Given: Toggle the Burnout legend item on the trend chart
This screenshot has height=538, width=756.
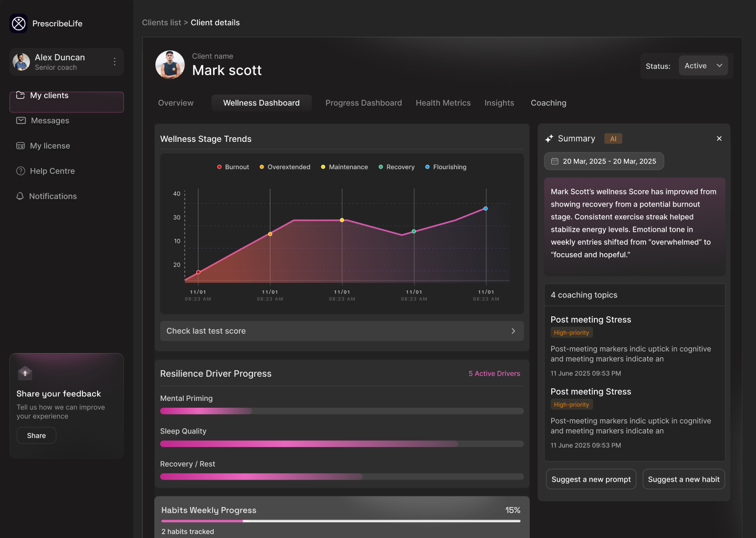Looking at the screenshot, I should (233, 167).
